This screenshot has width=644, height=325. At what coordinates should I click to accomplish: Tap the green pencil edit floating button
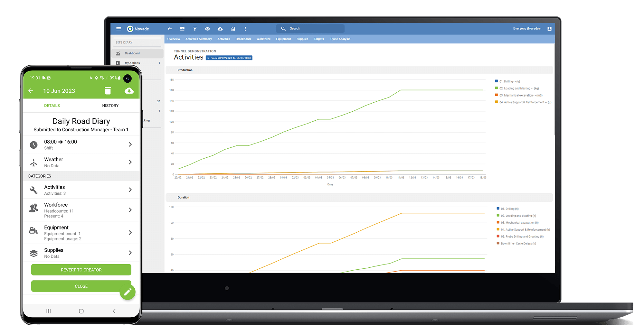pyautogui.click(x=128, y=292)
